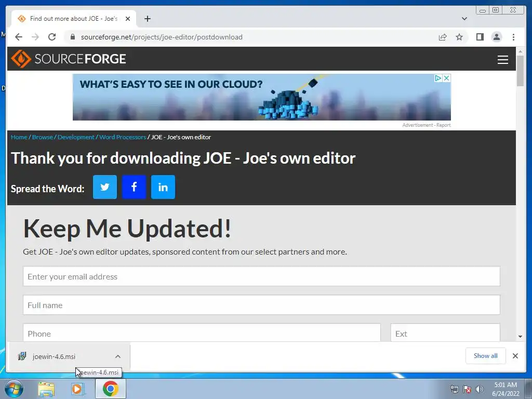Reload the SourceForge page

click(52, 37)
